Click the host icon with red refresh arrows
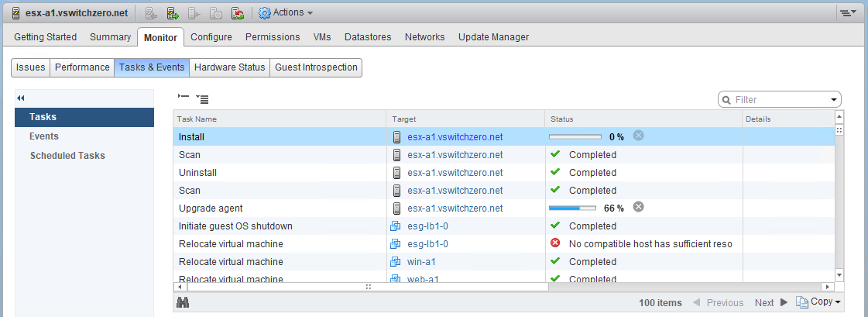 tap(238, 13)
